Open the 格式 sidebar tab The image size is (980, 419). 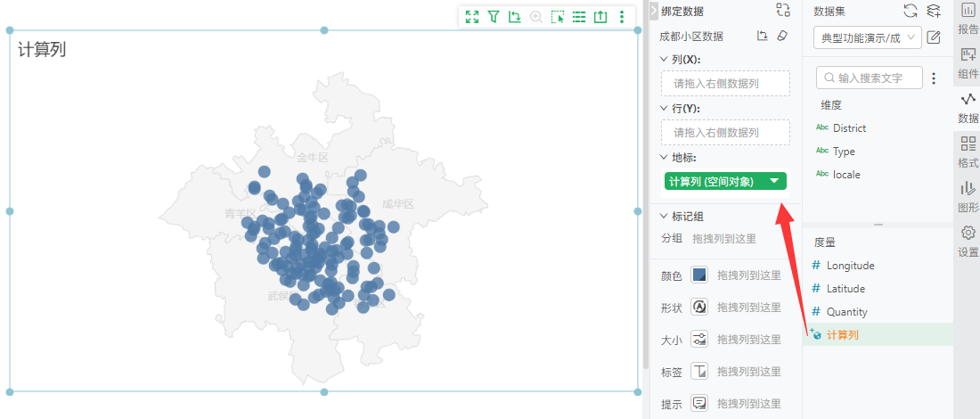(x=968, y=152)
